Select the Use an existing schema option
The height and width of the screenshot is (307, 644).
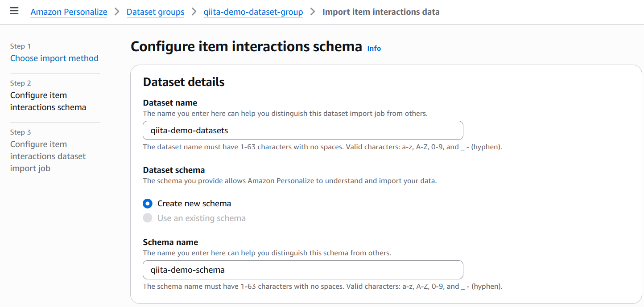(x=148, y=218)
